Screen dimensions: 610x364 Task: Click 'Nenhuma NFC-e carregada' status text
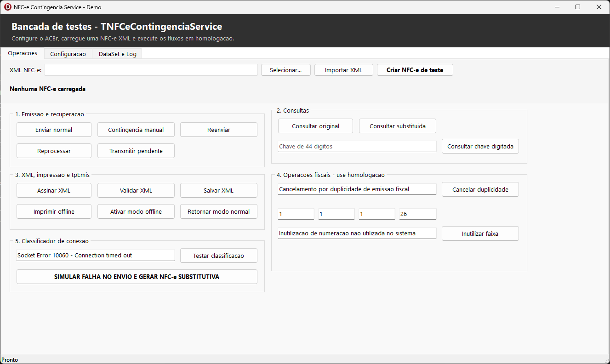pyautogui.click(x=47, y=89)
